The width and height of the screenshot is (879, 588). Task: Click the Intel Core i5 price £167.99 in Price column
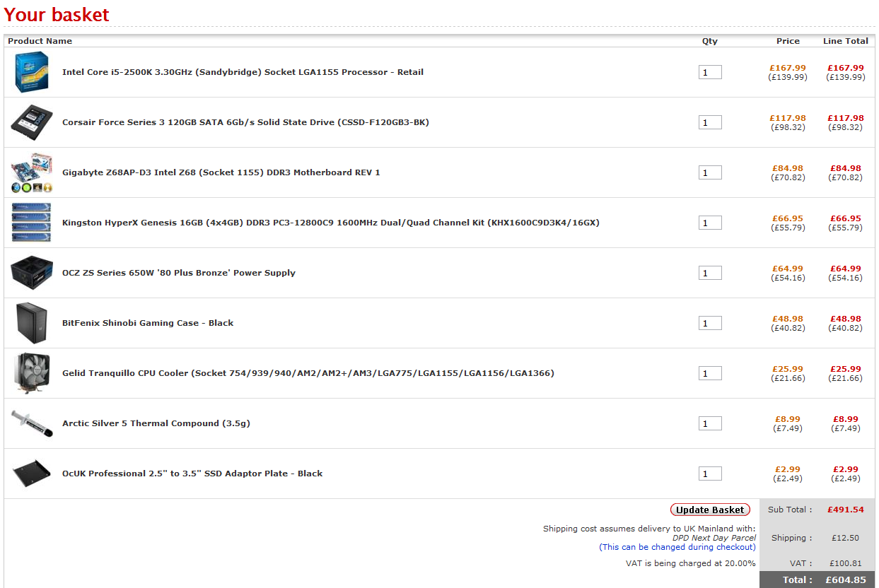click(788, 68)
